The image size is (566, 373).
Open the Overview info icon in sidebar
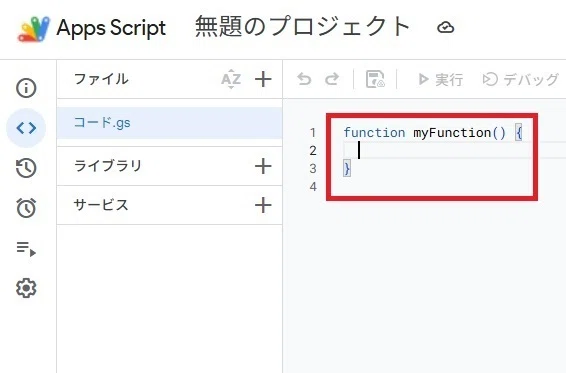26,88
